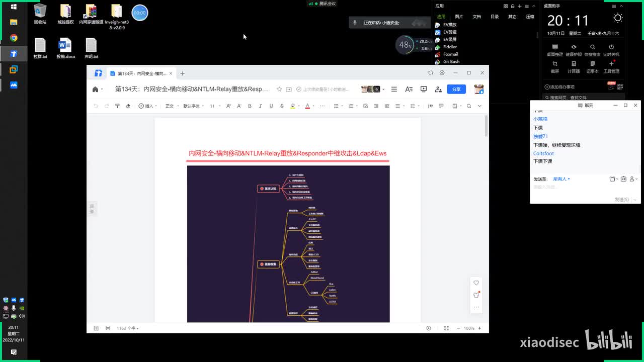Viewport: 644px width, 362px height.
Task: Select the format painter tool
Action: click(117, 106)
